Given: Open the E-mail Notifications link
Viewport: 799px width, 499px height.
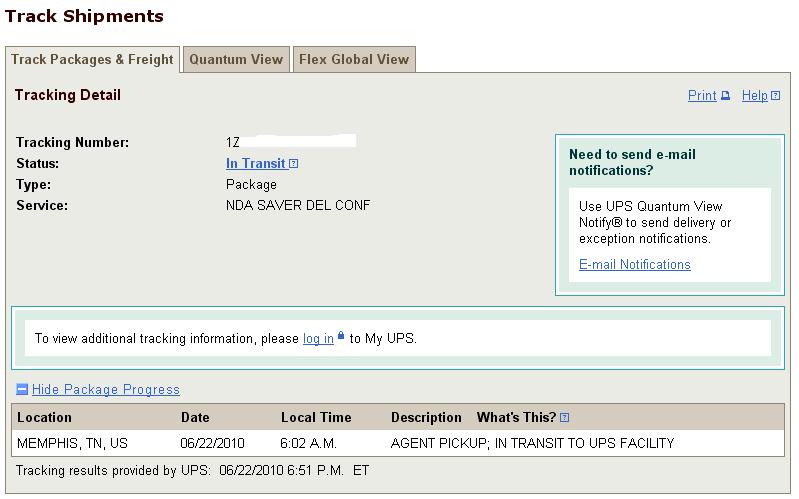Looking at the screenshot, I should click(x=634, y=265).
